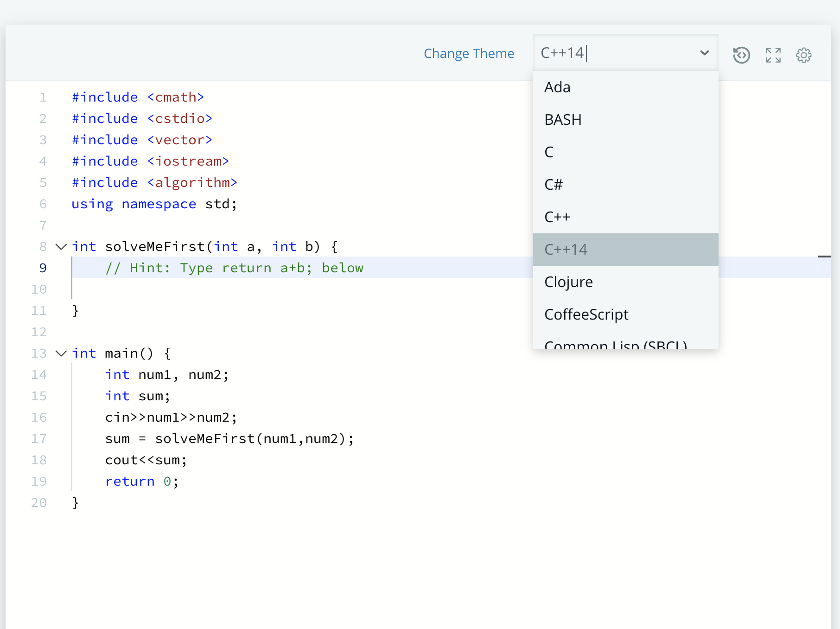This screenshot has width=840, height=629.
Task: Click 'return 0;' line
Action: 142,481
